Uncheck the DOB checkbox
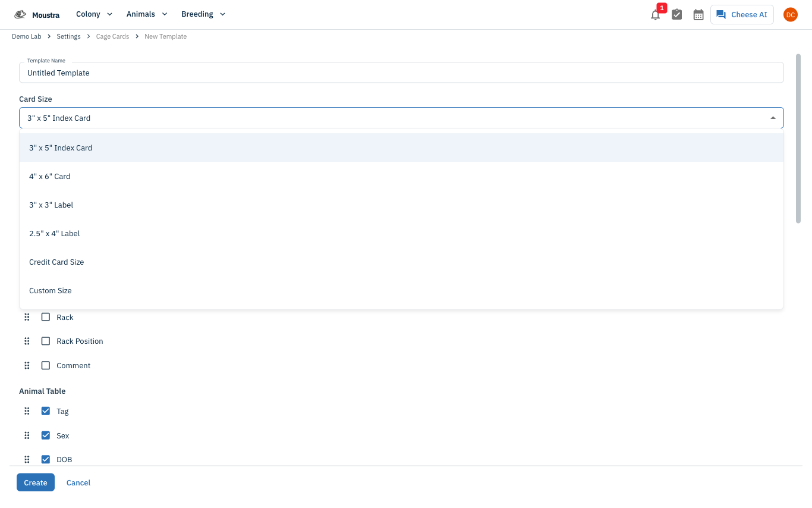812x508 pixels. pyautogui.click(x=46, y=459)
